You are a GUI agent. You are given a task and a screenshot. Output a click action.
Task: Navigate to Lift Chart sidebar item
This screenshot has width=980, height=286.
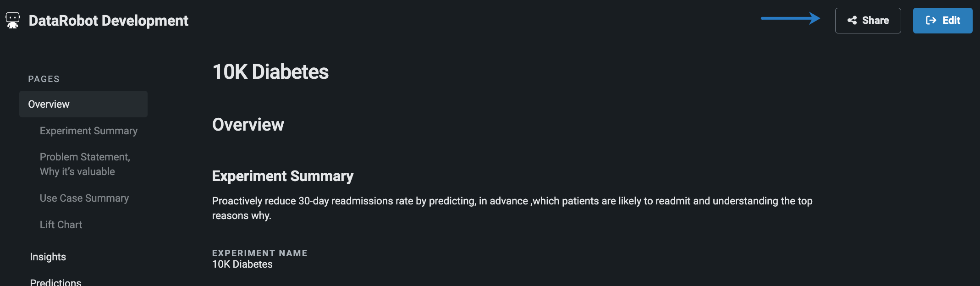coord(61,225)
